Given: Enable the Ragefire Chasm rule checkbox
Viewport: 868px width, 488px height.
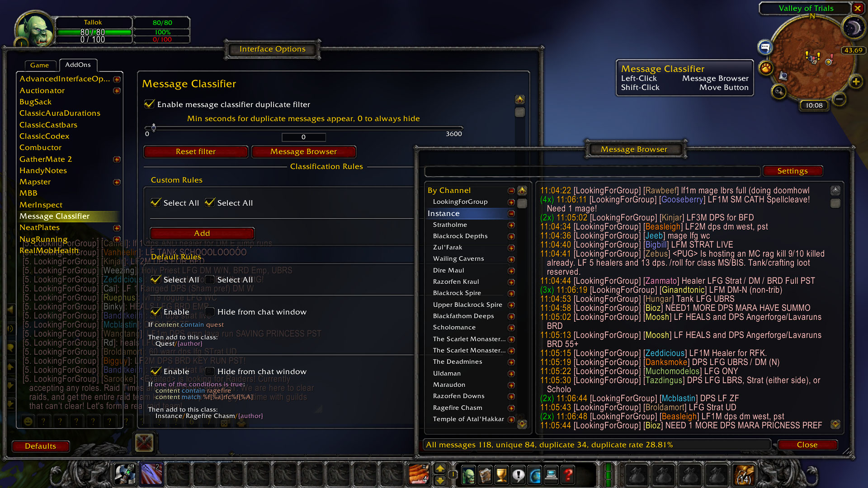Looking at the screenshot, I should (x=155, y=371).
